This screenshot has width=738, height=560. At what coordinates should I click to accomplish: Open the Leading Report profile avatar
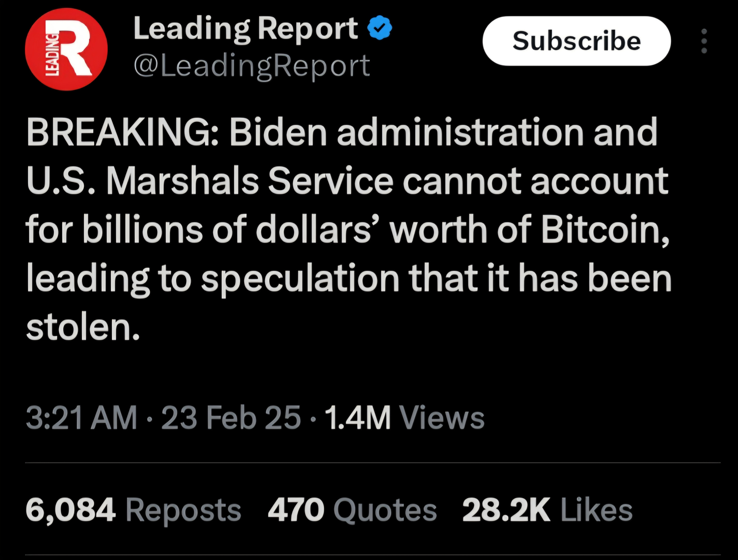[x=67, y=50]
